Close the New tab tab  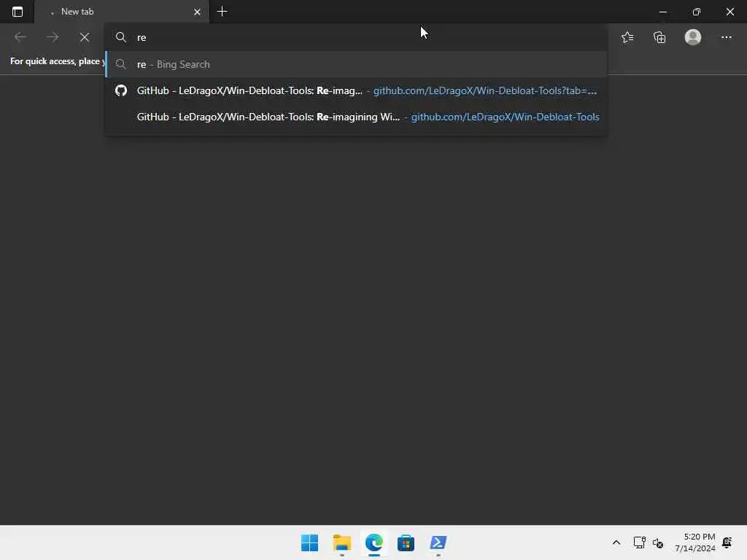(197, 12)
